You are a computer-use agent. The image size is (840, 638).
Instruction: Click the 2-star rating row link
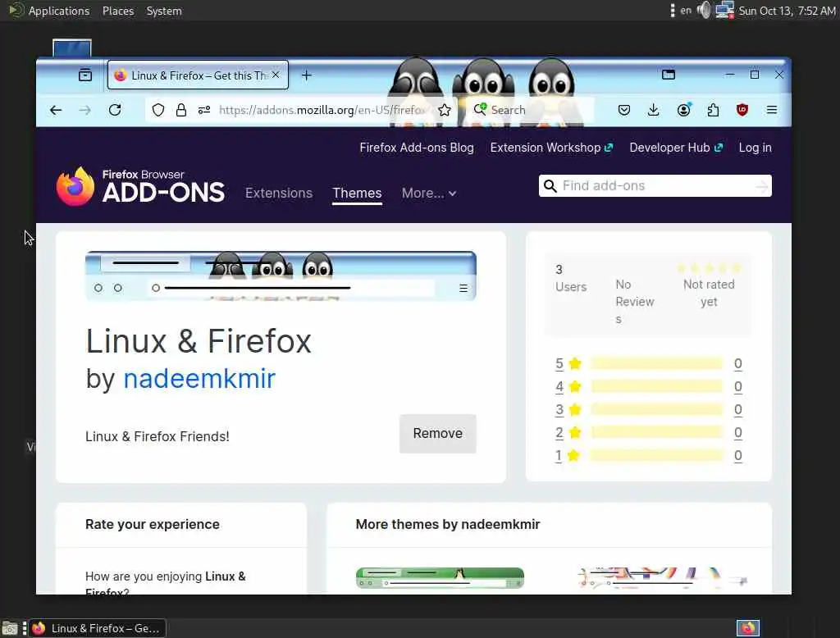point(559,432)
